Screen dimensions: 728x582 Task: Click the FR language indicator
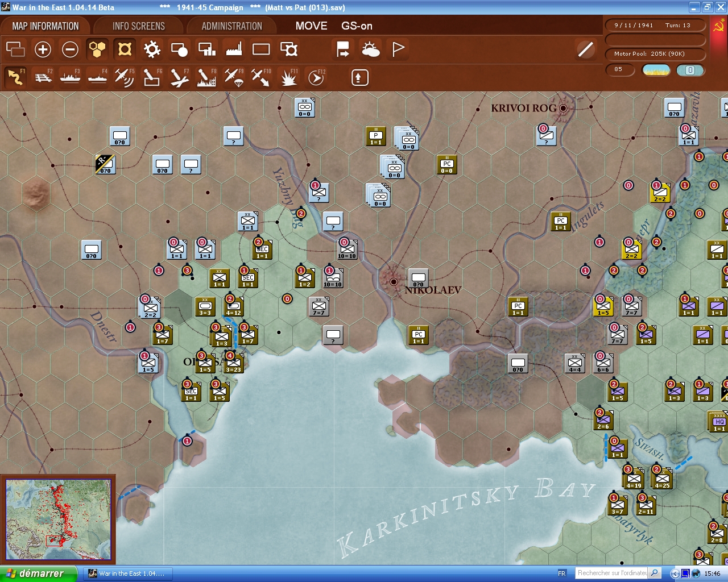(x=562, y=573)
